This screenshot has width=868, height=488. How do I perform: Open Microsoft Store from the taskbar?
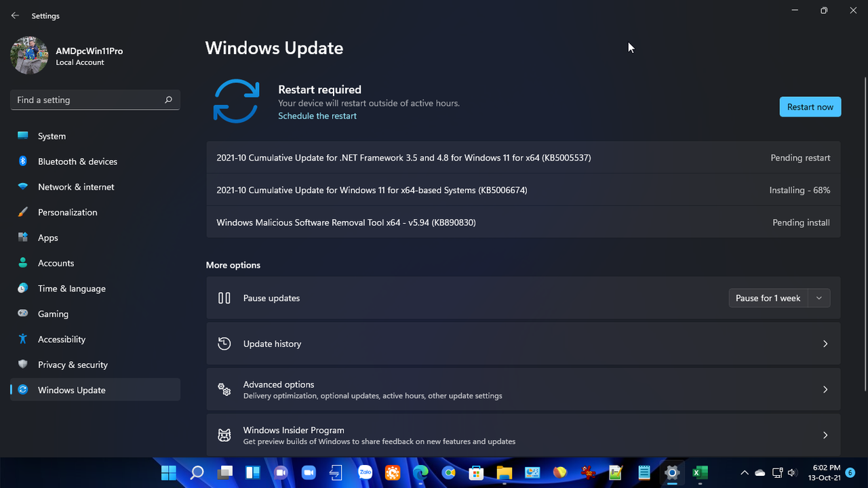click(x=476, y=472)
